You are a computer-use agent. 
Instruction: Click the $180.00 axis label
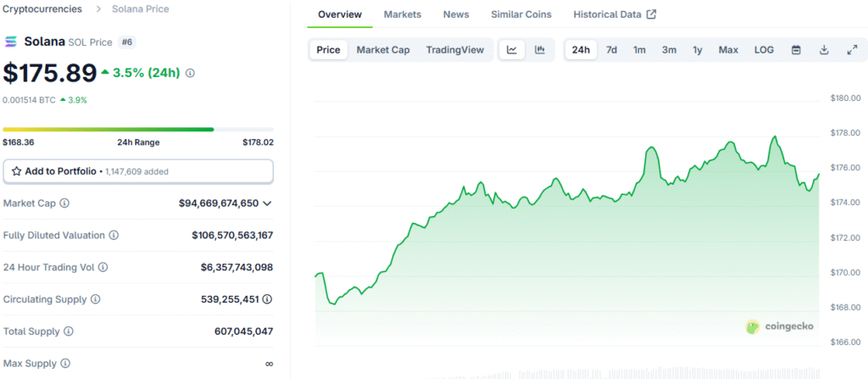[845, 98]
